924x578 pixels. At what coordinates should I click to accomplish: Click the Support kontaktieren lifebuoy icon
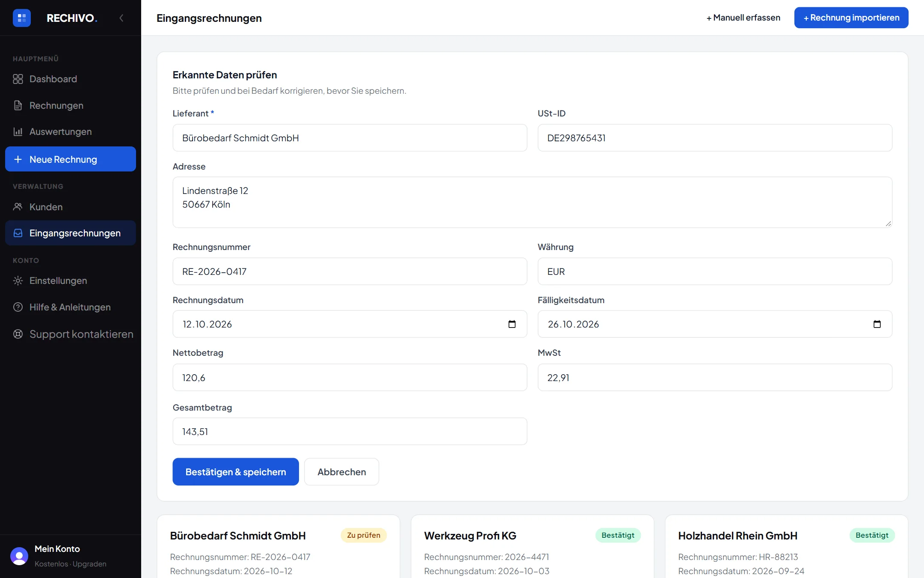[x=18, y=334]
